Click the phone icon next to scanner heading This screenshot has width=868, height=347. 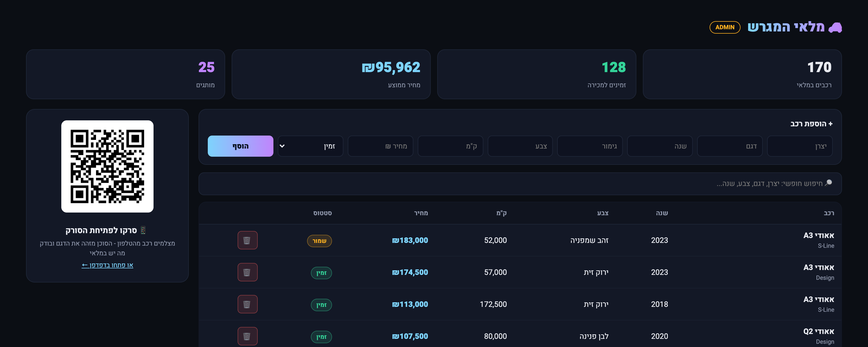(143, 230)
